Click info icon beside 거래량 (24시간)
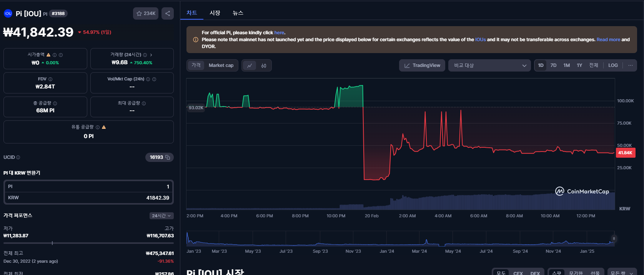 [x=145, y=55]
